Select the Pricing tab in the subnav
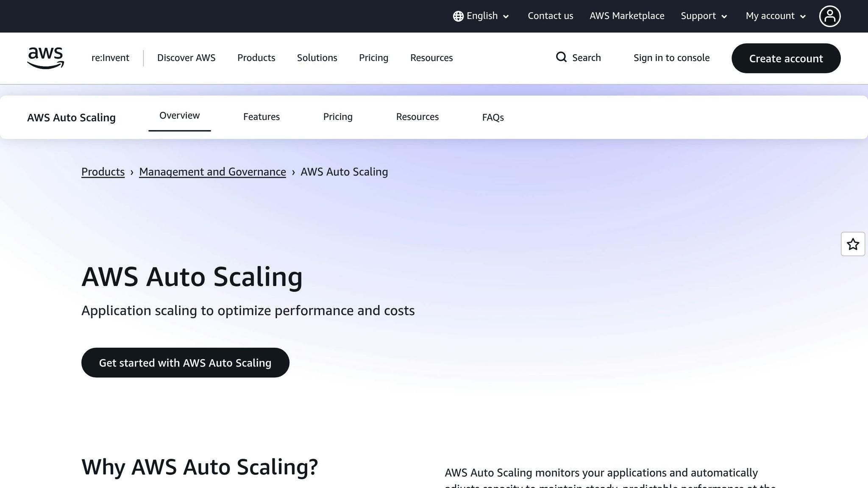 (338, 116)
